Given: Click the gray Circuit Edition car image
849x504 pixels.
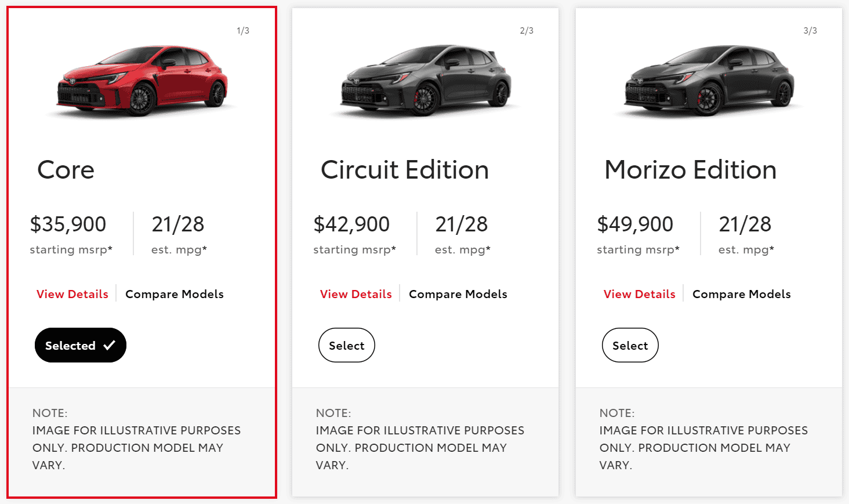Looking at the screenshot, I should coord(426,81).
